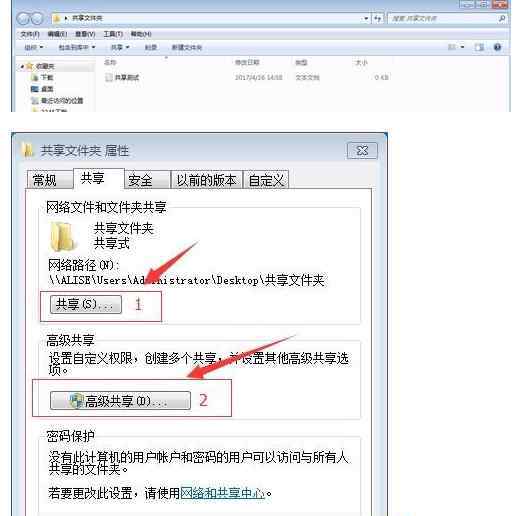The height and width of the screenshot is (516, 515).
Task: Click the Back navigation arrow in Explorer
Action: pos(24,19)
